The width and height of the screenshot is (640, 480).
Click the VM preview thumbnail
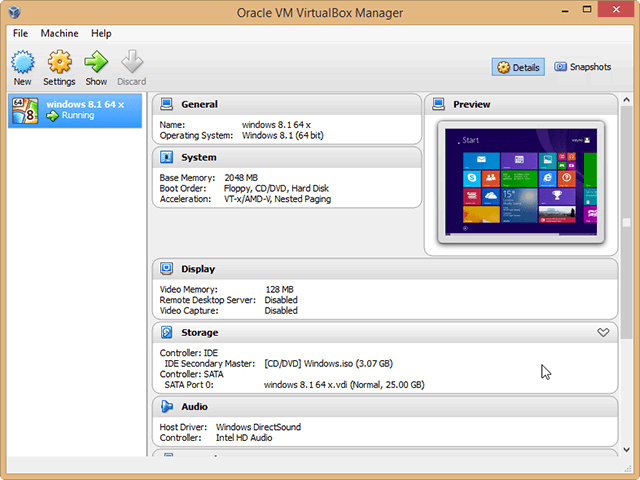[x=521, y=182]
